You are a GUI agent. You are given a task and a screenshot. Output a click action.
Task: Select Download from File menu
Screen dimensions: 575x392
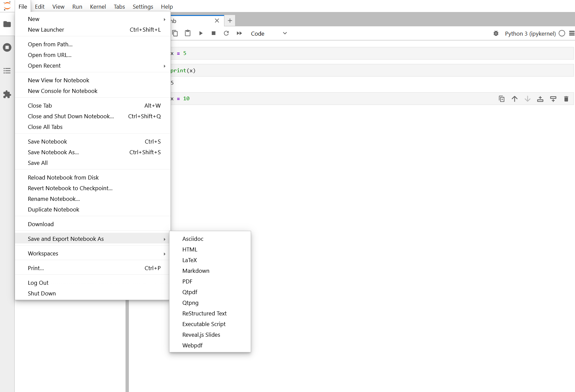pos(93,224)
